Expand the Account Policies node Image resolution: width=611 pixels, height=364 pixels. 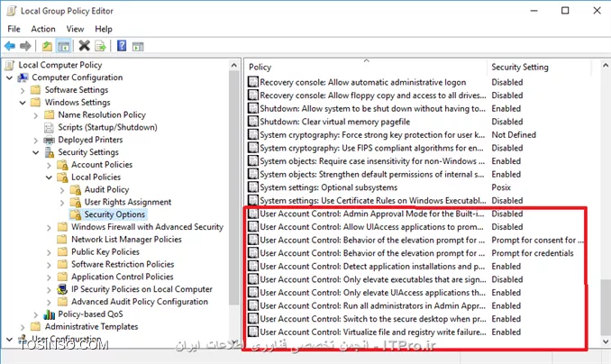pos(49,165)
